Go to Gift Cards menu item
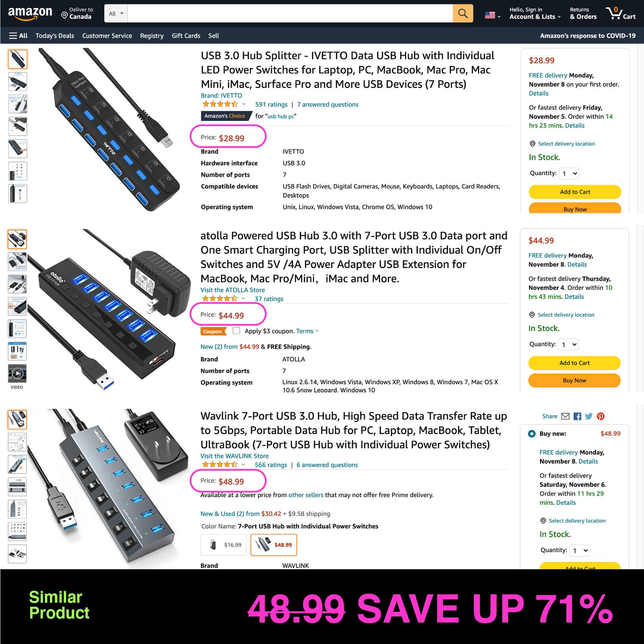 click(186, 36)
